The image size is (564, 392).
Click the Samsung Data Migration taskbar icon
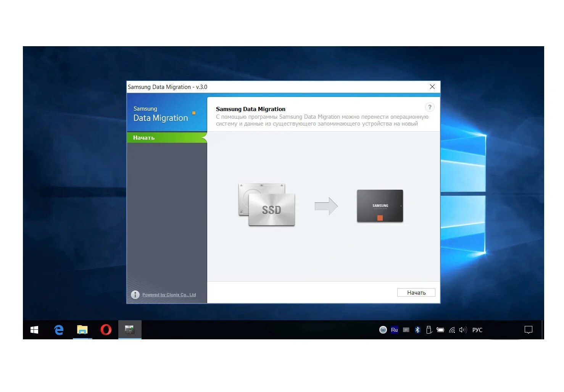click(x=130, y=330)
